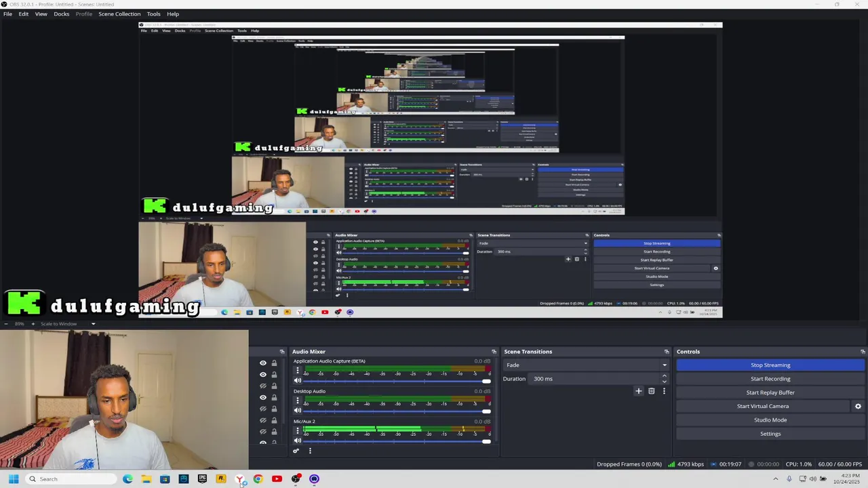Click system tray volume speaker icon
This screenshot has width=868, height=488.
814,479
